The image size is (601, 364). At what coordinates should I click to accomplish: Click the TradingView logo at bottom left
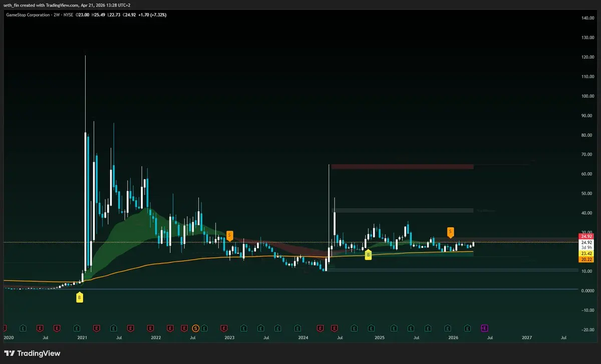coord(33,353)
